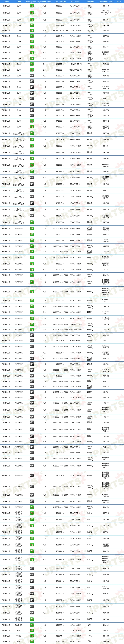Click the F4R 830 engine code cell
Screen dimensions: 124x644
tap(106, 64)
